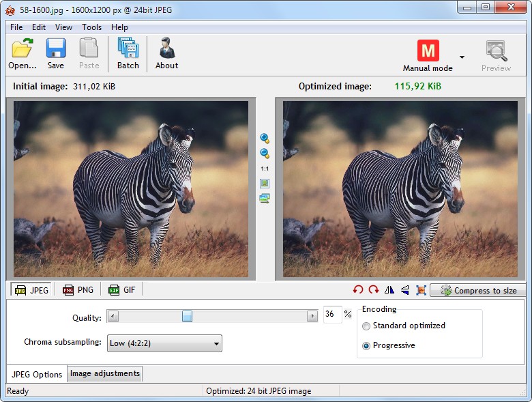532x402 pixels.
Task: Open the Help menu
Action: pyautogui.click(x=119, y=27)
